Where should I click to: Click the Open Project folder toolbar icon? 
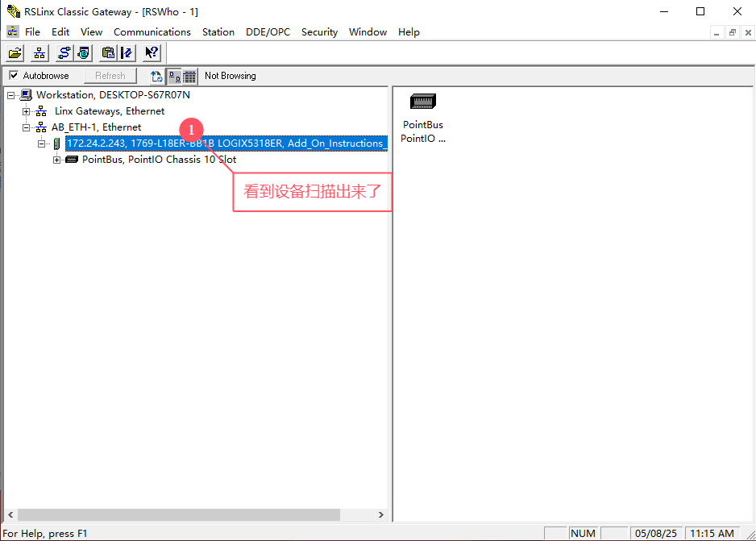[x=15, y=52]
